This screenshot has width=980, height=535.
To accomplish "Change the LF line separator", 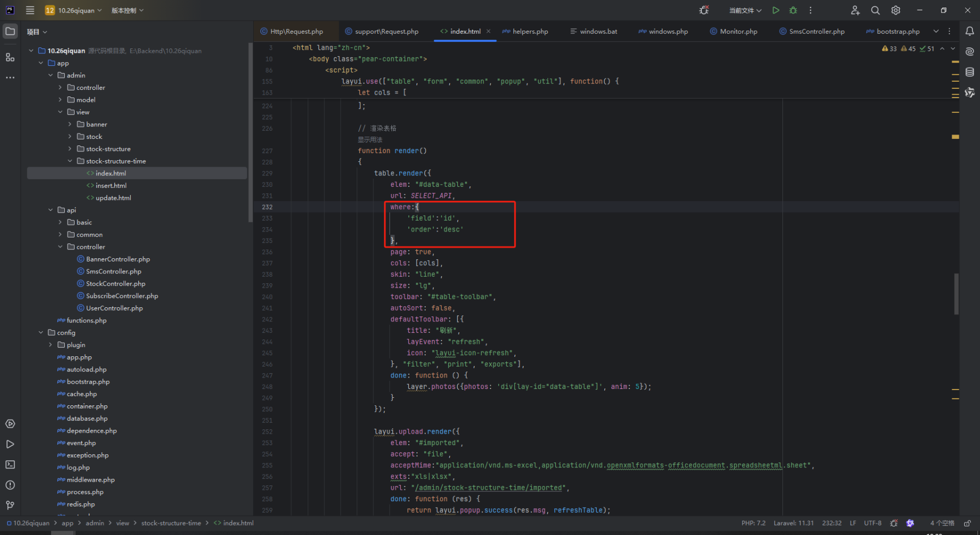I will [x=853, y=523].
